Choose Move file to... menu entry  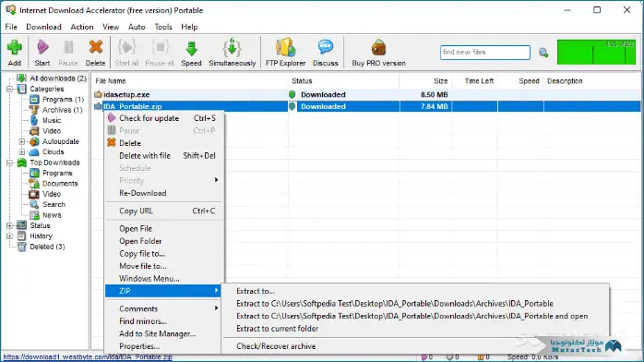163,266
